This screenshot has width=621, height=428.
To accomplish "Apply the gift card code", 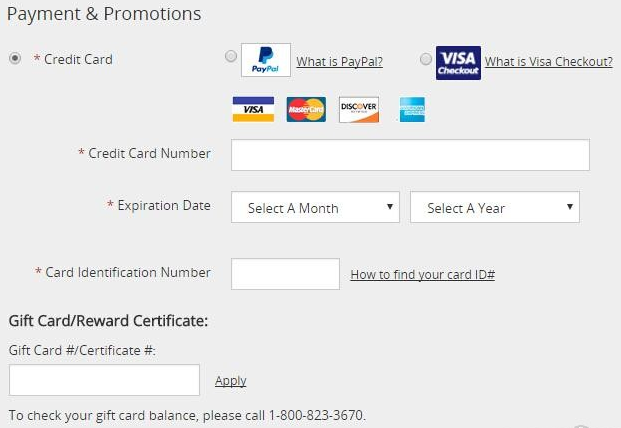I will coord(230,381).
